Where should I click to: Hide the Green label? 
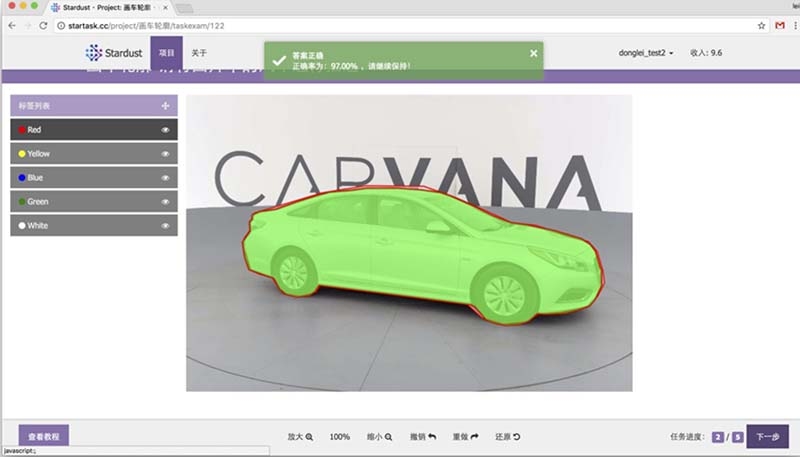coord(165,201)
